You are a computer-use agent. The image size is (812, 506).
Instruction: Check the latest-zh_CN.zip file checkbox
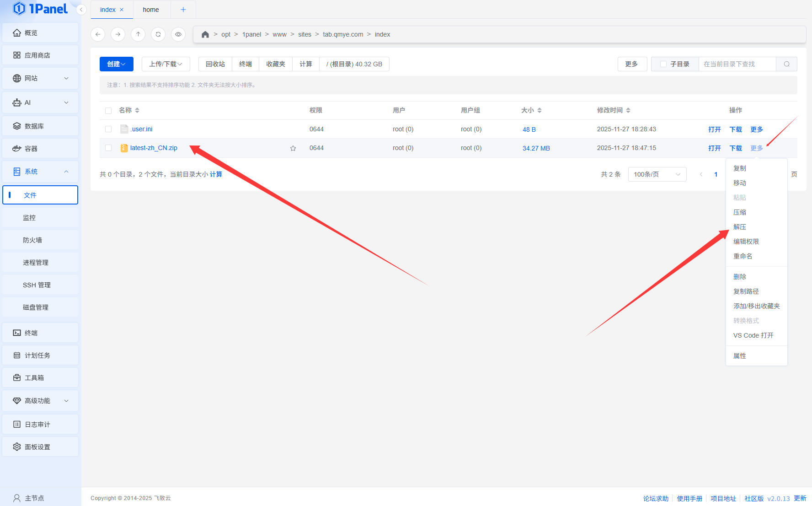click(x=108, y=148)
